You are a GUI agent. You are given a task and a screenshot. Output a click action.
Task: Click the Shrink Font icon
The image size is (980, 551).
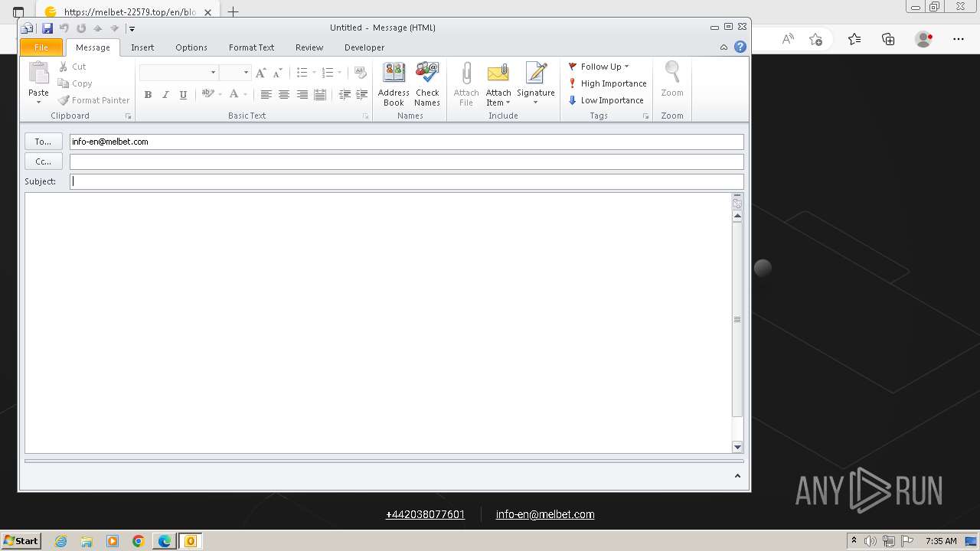(x=277, y=73)
